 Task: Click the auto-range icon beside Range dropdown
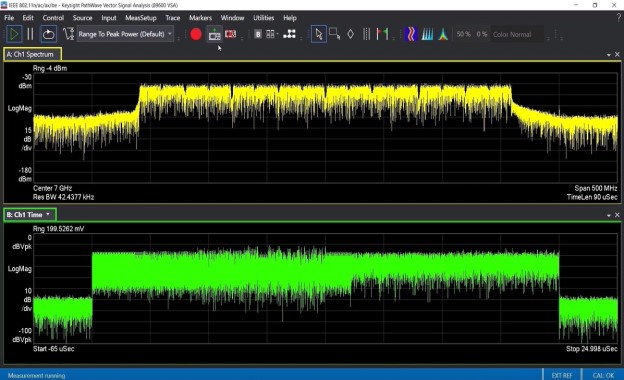coord(68,34)
